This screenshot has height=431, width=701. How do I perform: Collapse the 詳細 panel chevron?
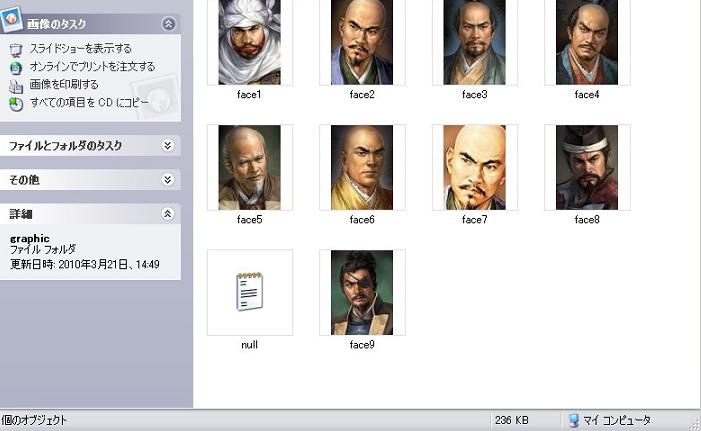[168, 214]
